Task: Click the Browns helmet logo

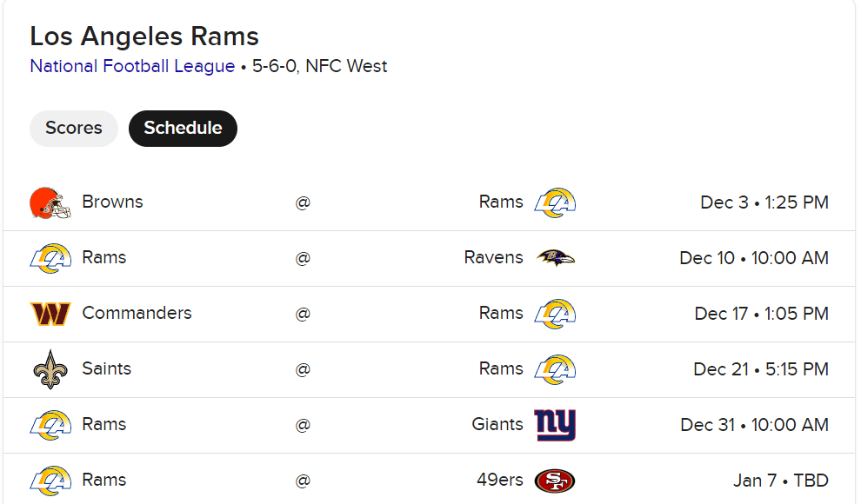Action: pyautogui.click(x=50, y=203)
